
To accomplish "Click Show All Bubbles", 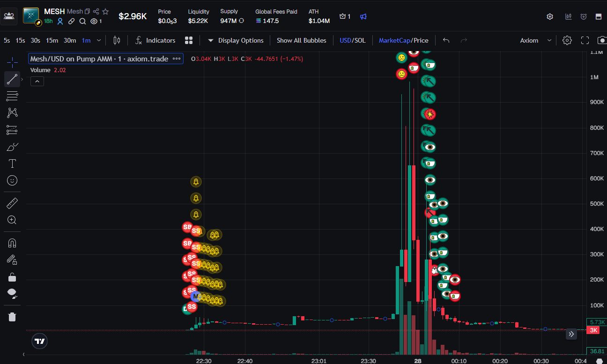I will (x=301, y=40).
